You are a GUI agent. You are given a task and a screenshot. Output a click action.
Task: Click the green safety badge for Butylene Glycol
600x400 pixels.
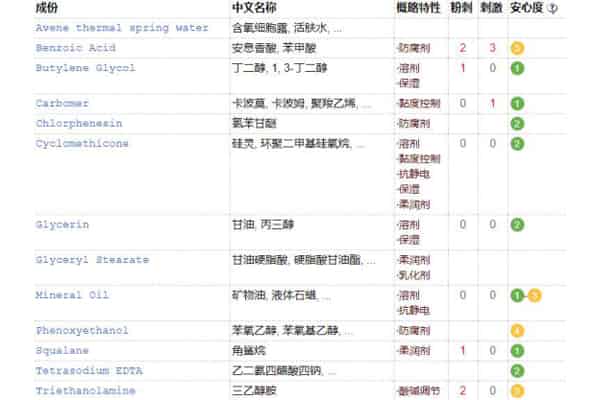tap(517, 69)
